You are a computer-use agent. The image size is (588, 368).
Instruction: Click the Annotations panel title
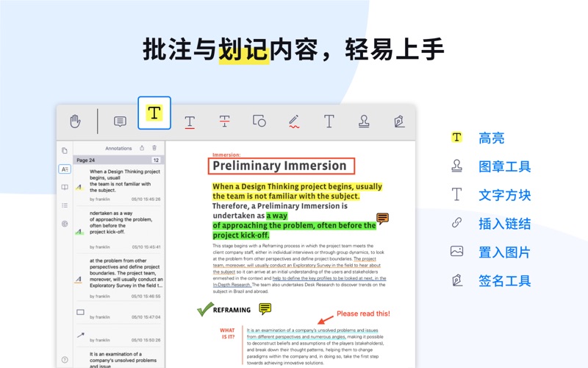[118, 149]
